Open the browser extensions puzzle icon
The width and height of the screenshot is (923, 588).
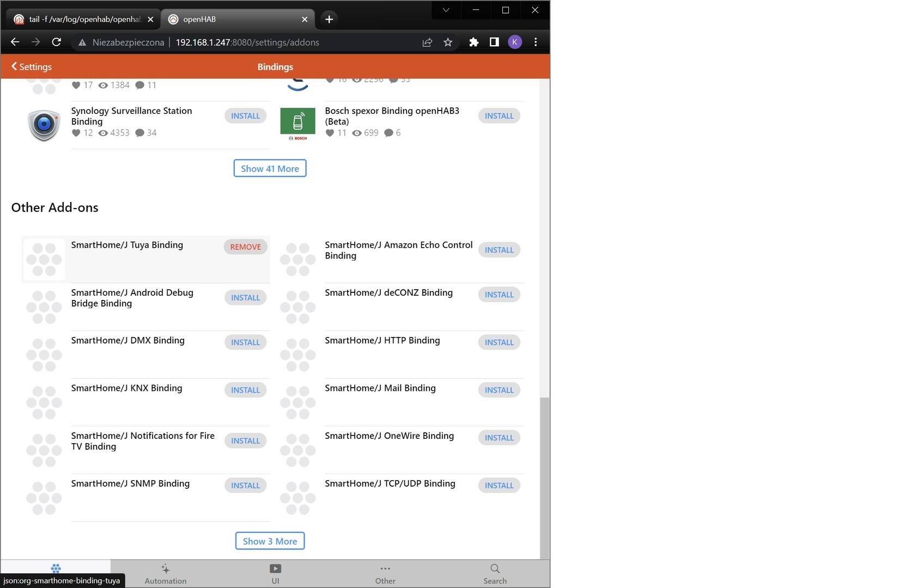tap(473, 42)
